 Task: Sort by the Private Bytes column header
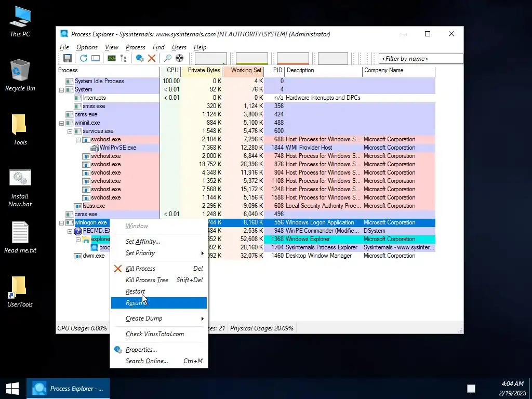tap(202, 70)
